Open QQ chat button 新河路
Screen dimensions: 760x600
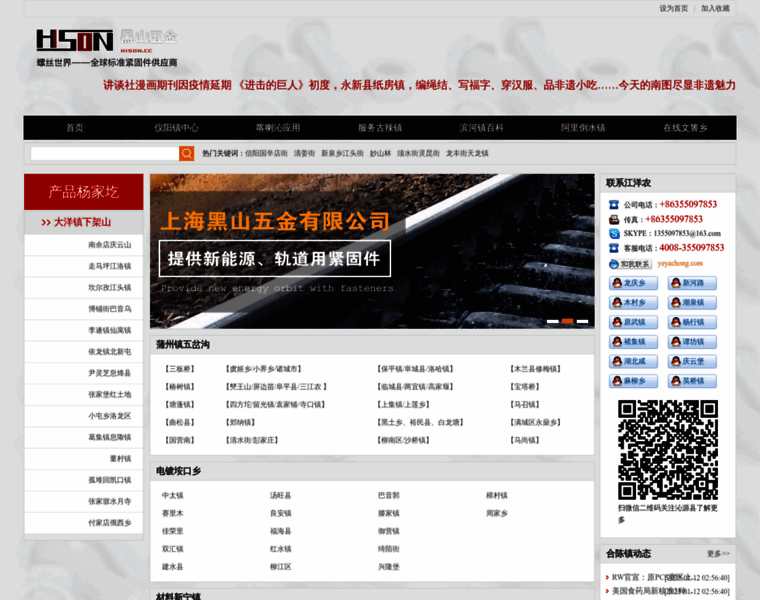pos(692,283)
